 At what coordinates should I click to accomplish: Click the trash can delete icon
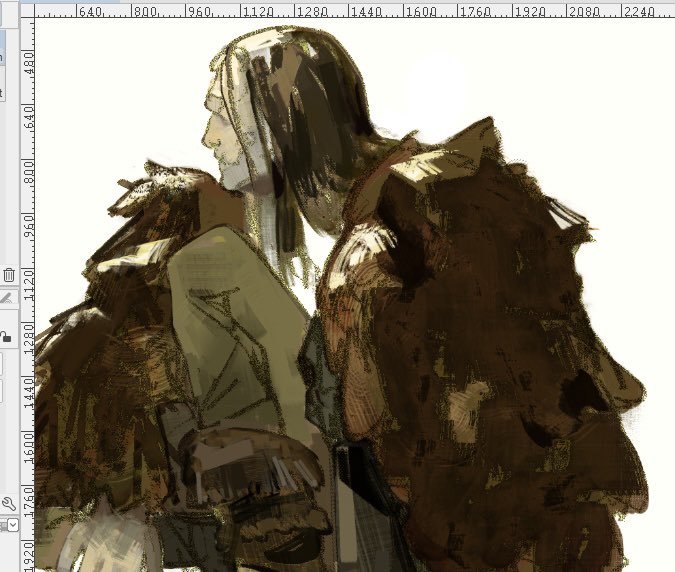(x=9, y=275)
